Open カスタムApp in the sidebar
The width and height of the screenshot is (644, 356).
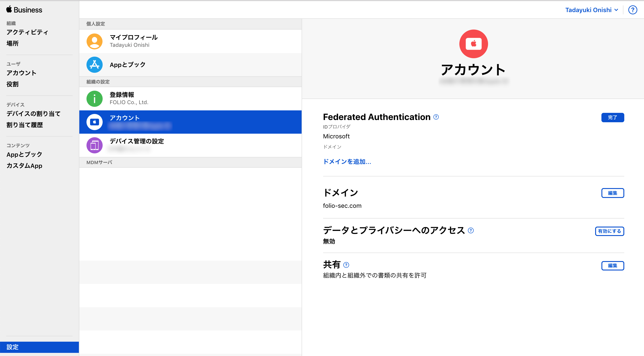tap(24, 166)
